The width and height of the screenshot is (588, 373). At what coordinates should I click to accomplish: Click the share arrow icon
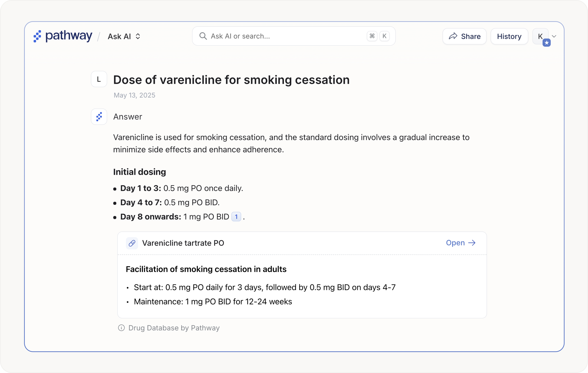pos(453,36)
